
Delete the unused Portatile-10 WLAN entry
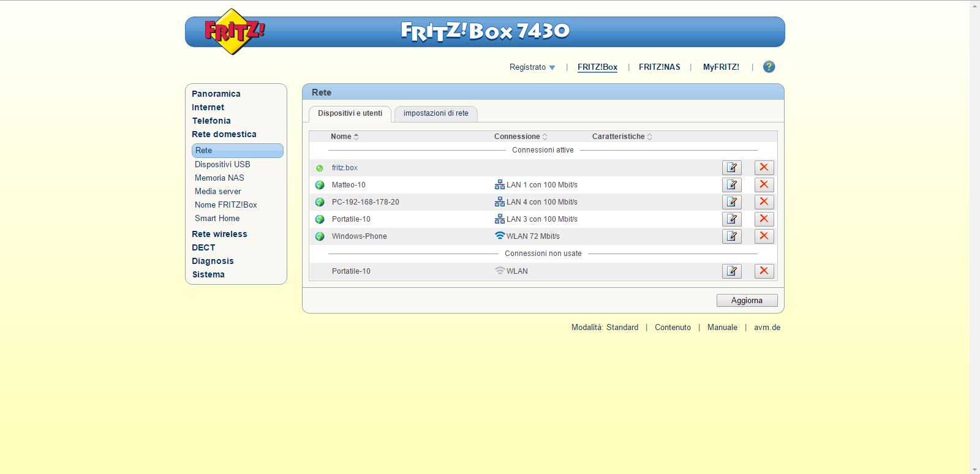tap(764, 271)
